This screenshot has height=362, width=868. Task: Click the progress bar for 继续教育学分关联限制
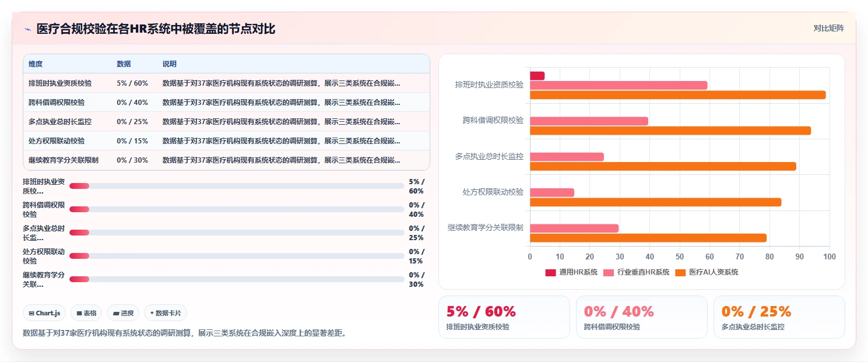[237, 279]
